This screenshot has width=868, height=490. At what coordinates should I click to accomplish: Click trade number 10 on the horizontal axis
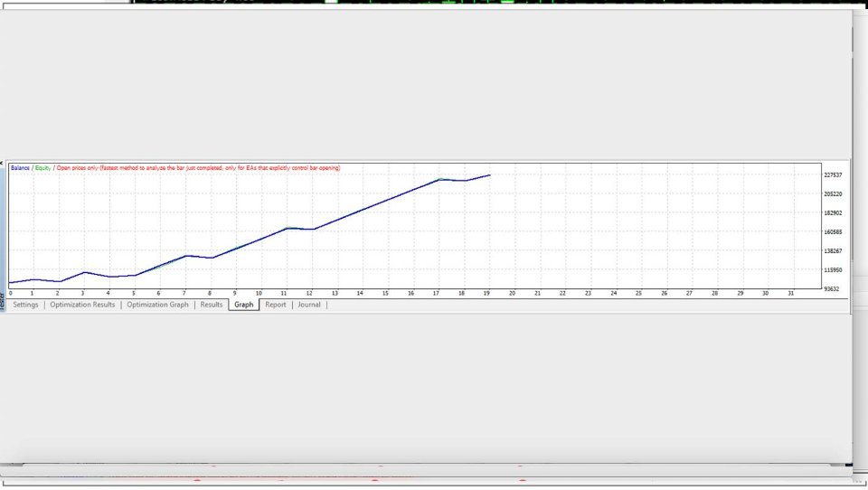click(259, 294)
